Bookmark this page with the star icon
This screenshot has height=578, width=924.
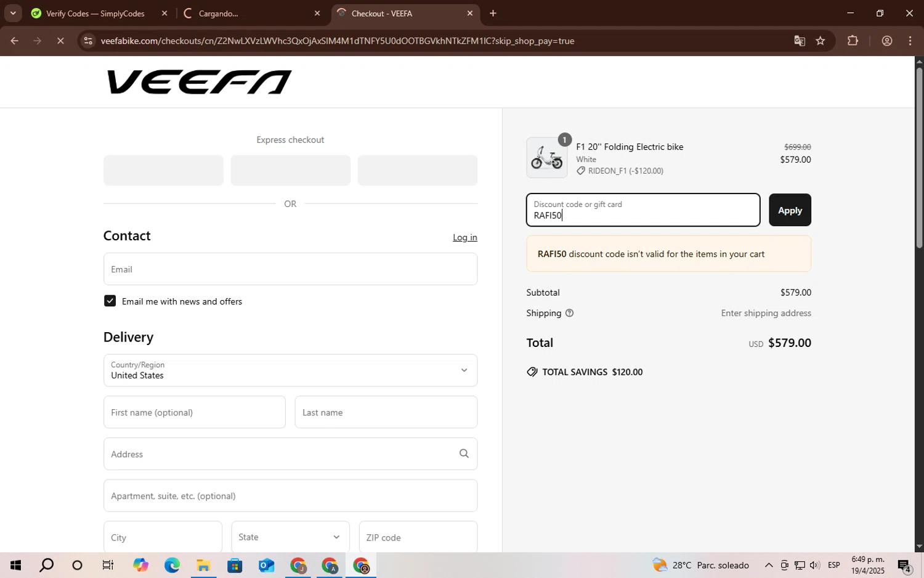pyautogui.click(x=821, y=41)
